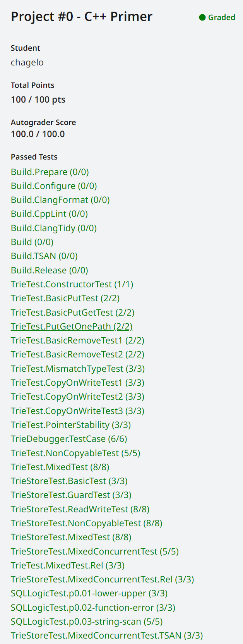
Task: Click the underlined TrieTest.PutGetOnePath link
Action: [x=72, y=326]
